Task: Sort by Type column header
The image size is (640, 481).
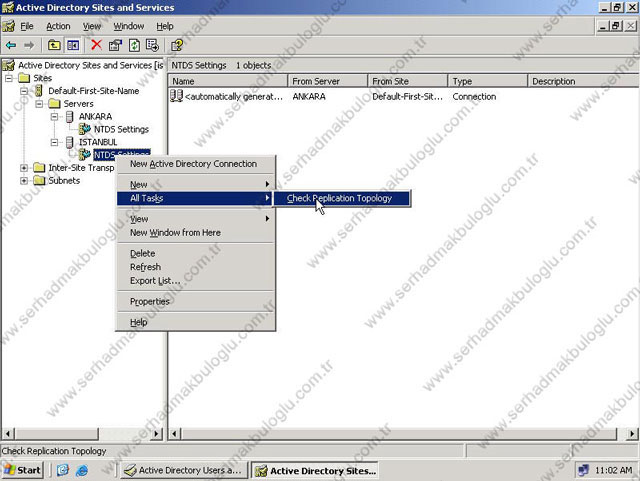Action: pyautogui.click(x=488, y=81)
